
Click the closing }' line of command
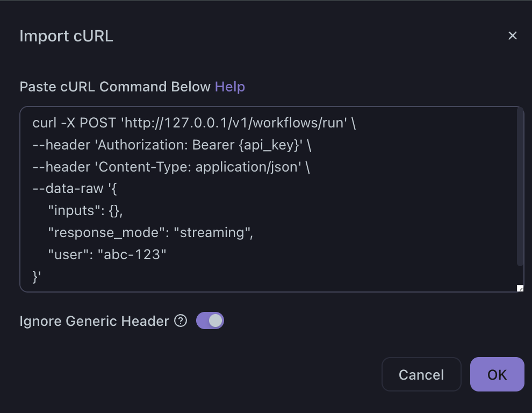click(x=37, y=276)
